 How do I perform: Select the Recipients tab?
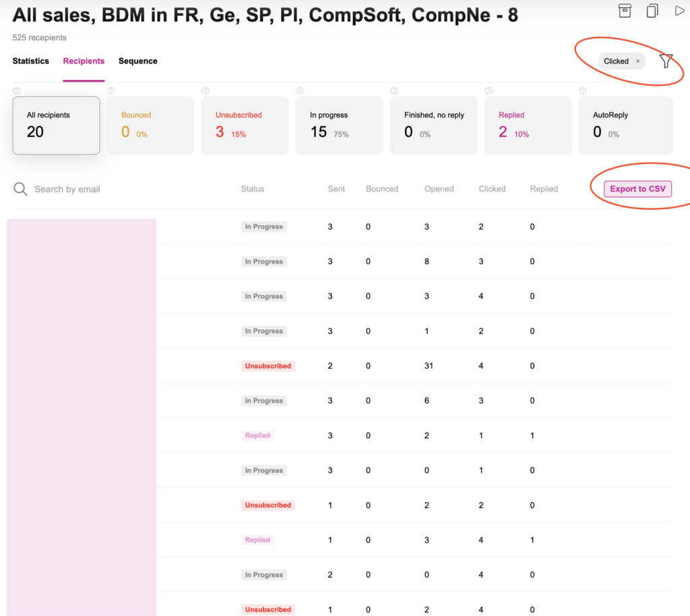84,61
